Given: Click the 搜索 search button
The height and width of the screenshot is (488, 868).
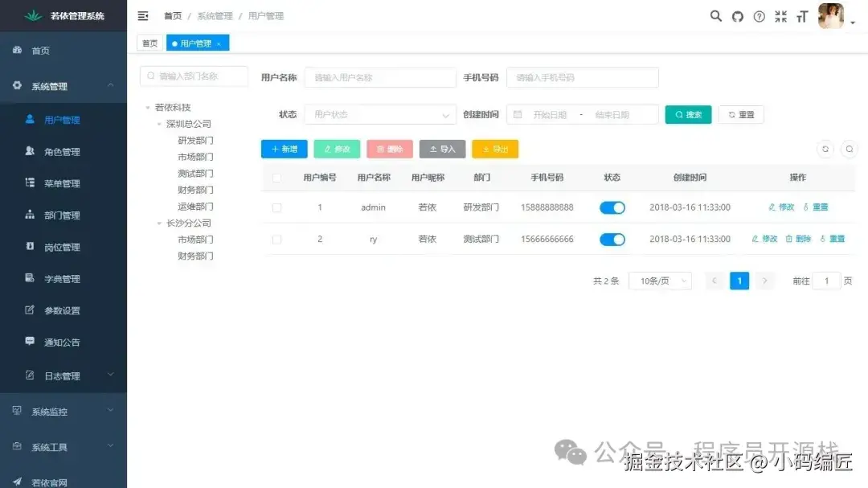Looking at the screenshot, I should click(x=688, y=115).
